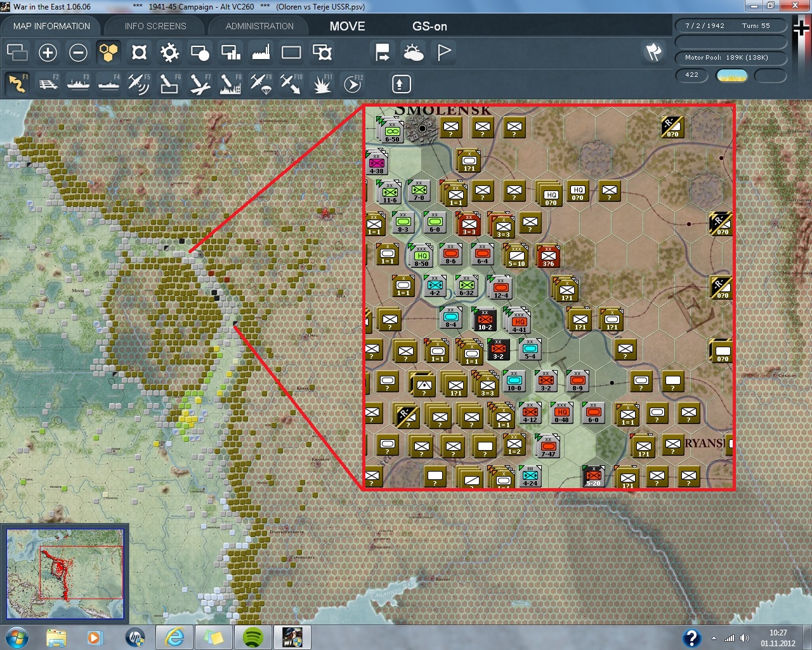Select the F5 Air recon mode icon
The height and width of the screenshot is (650, 812).
point(139,84)
